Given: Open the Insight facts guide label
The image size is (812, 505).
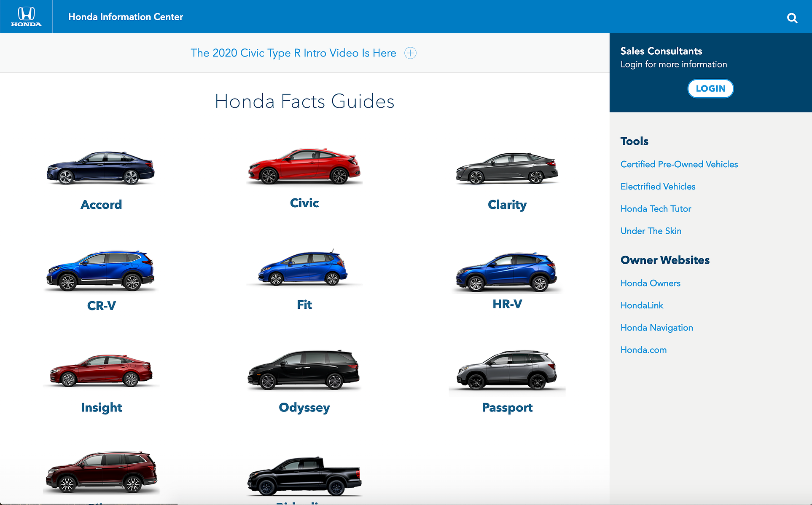Looking at the screenshot, I should [101, 408].
